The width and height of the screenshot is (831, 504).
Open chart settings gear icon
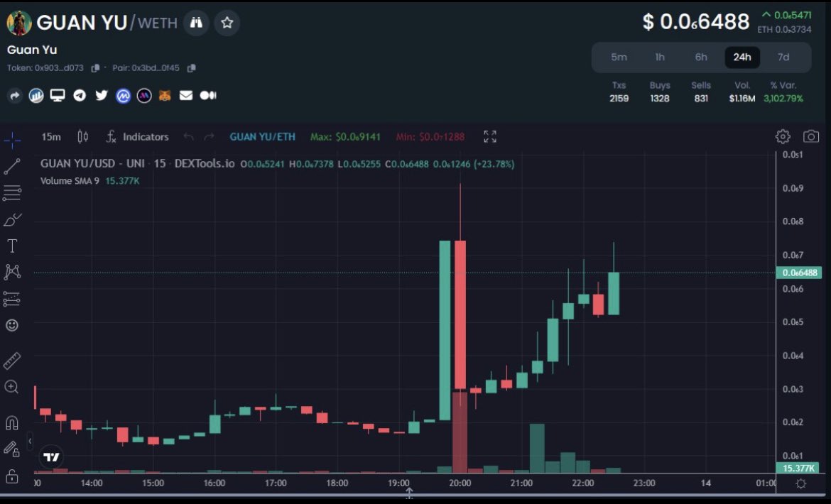(783, 136)
